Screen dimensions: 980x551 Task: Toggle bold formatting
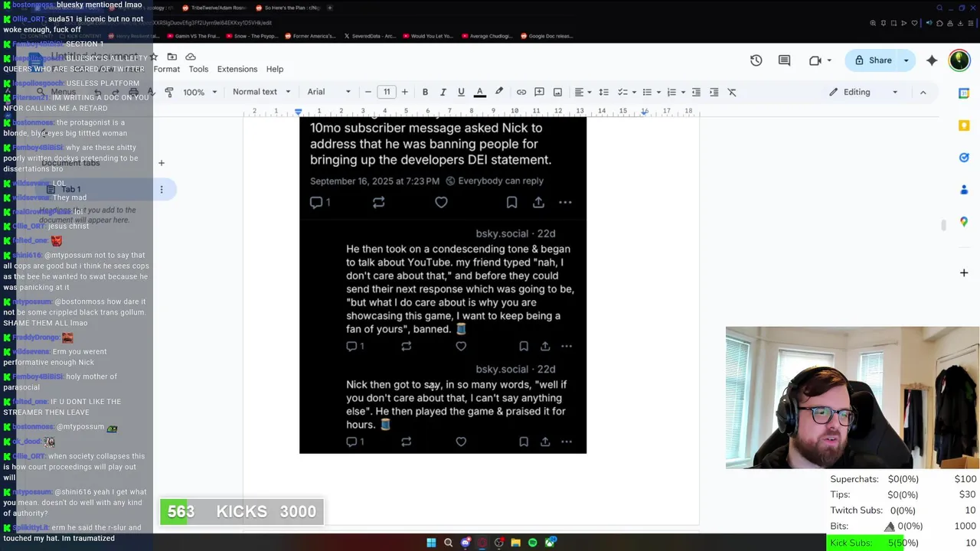[x=425, y=92]
